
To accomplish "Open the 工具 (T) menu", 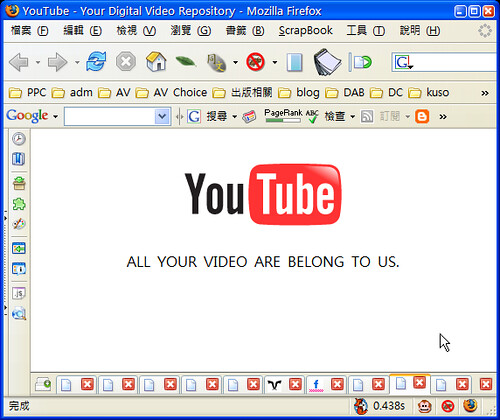I will click(x=366, y=31).
